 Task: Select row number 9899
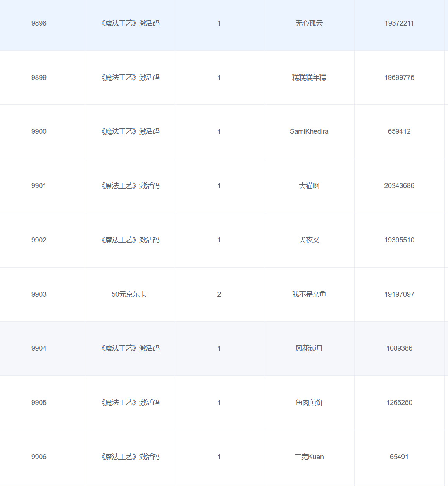(x=39, y=78)
